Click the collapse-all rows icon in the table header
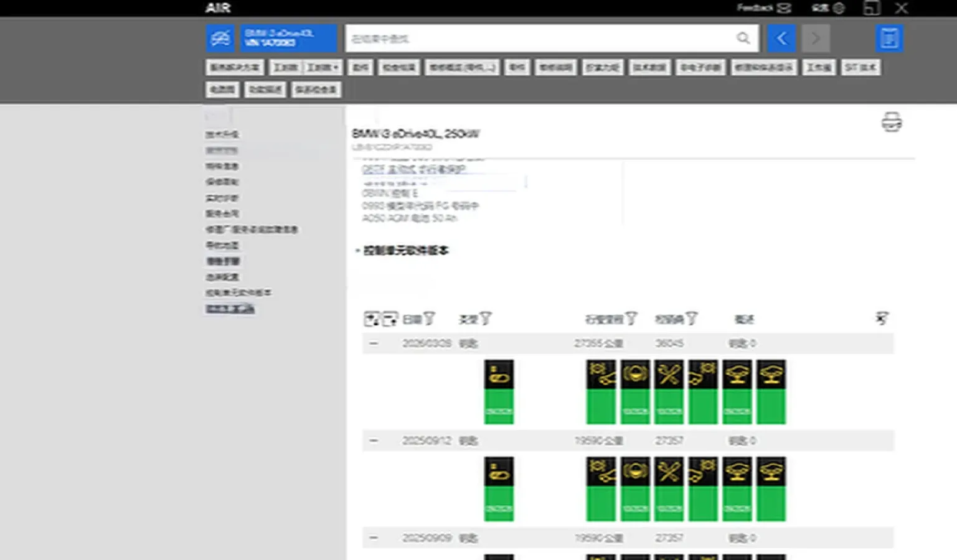Image resolution: width=957 pixels, height=560 pixels. pyautogui.click(x=390, y=319)
